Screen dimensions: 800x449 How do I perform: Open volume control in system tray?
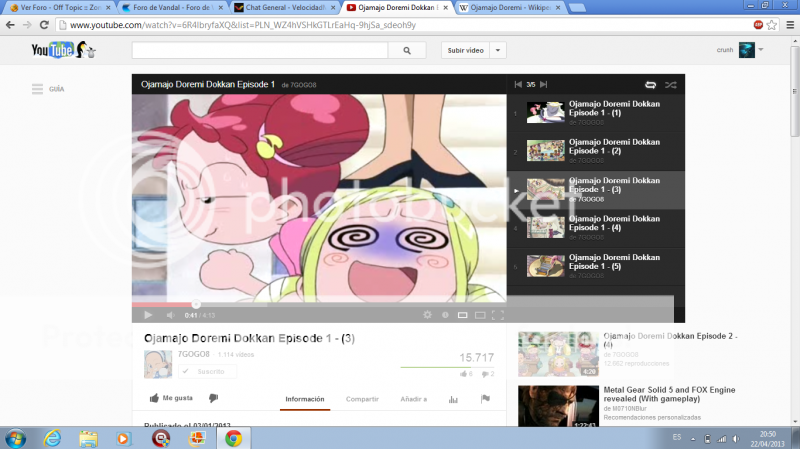(x=735, y=439)
